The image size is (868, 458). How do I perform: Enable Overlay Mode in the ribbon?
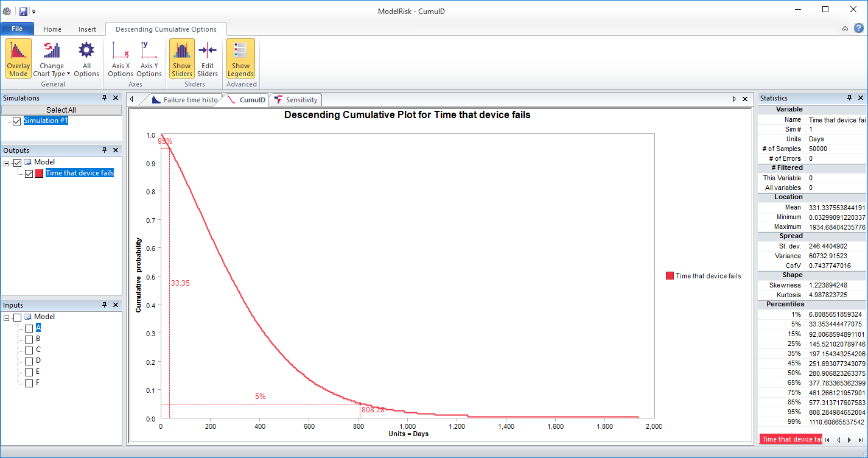pos(18,58)
